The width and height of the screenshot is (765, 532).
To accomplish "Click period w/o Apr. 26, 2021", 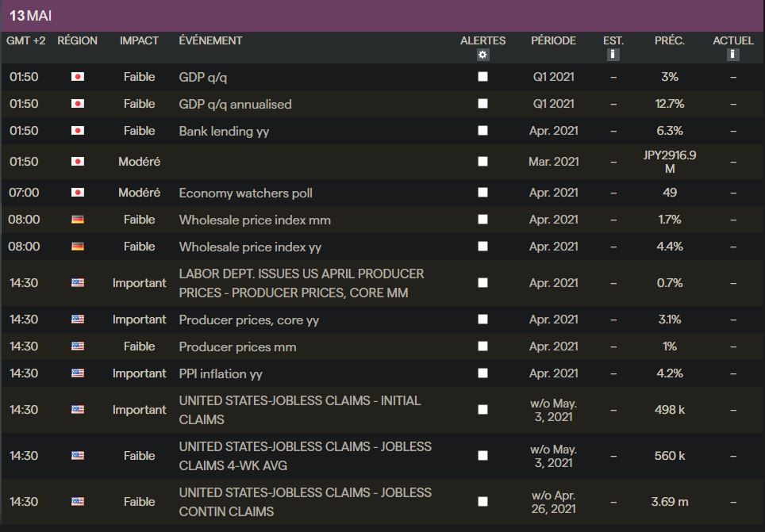I will pos(553,502).
